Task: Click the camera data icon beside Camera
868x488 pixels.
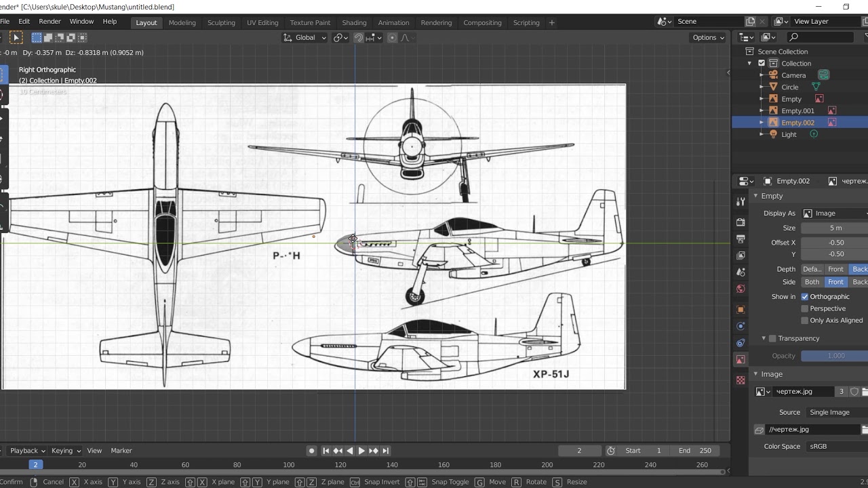Action: click(823, 75)
